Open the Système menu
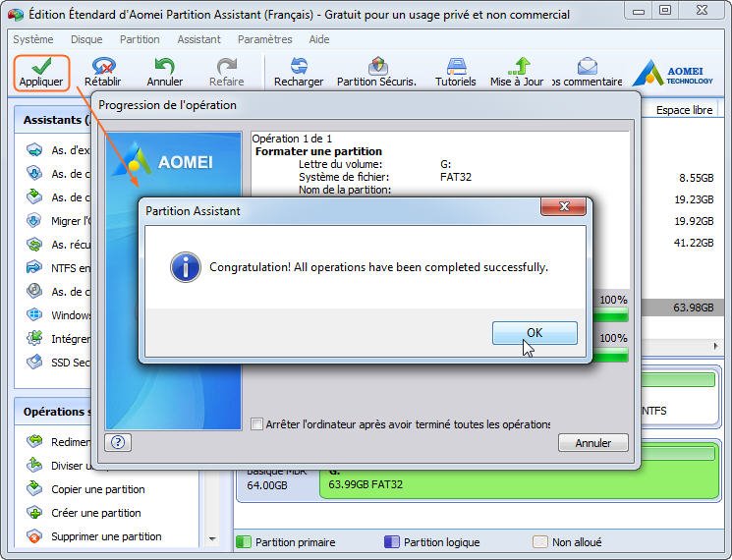732x560 pixels. pyautogui.click(x=33, y=39)
